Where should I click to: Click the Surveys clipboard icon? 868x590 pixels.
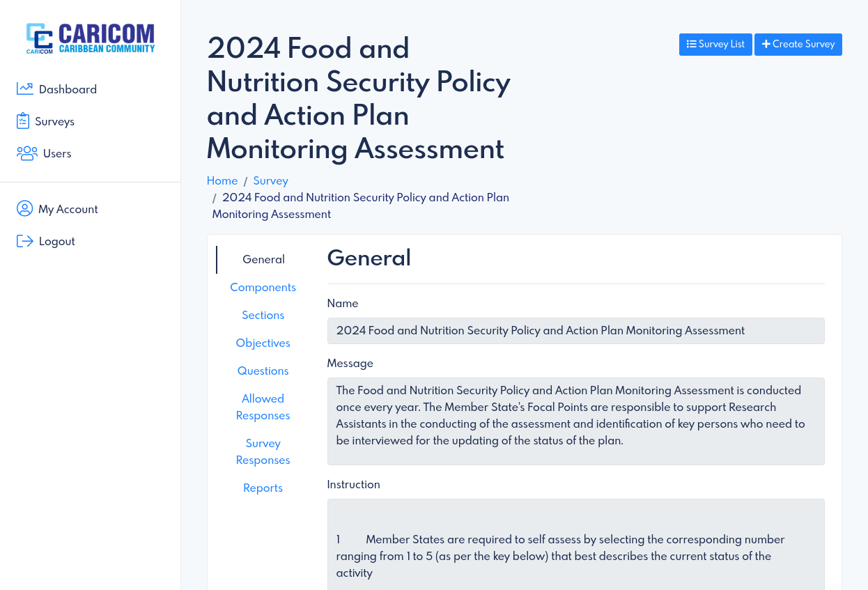coord(23,121)
